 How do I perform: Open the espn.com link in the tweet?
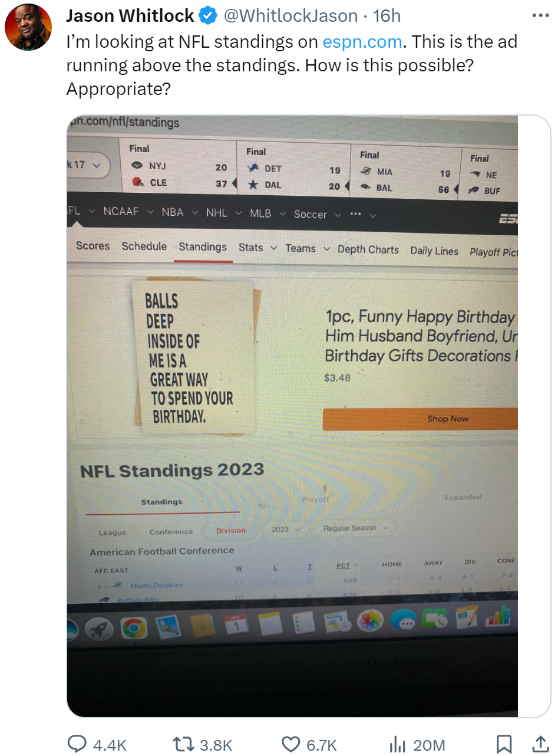click(x=362, y=42)
